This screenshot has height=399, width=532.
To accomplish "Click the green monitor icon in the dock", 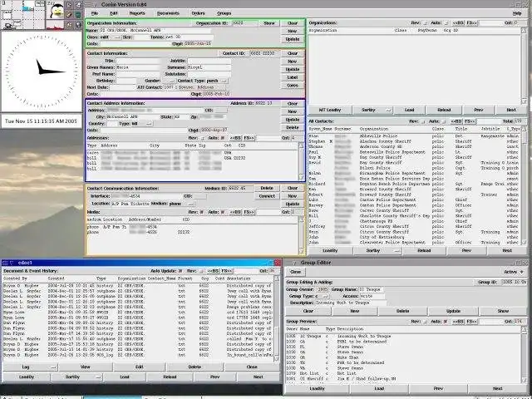I will 78,15.
